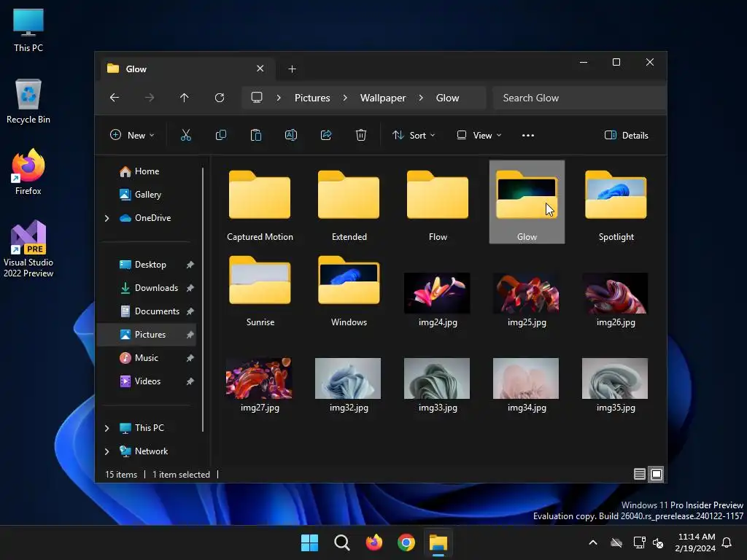Expand the OneDrive tree node
This screenshot has width=747, height=560.
107,218
